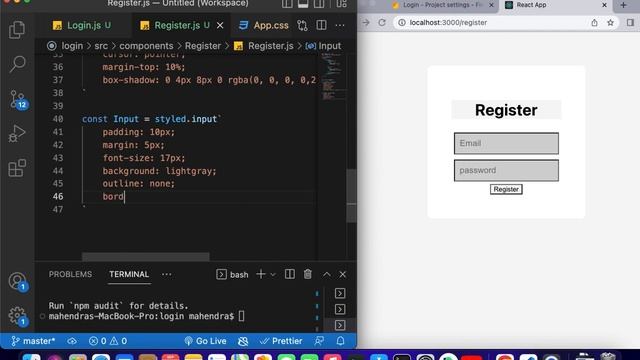Open the TERMINAL panel tab
This screenshot has height=360, width=640.
tap(129, 274)
